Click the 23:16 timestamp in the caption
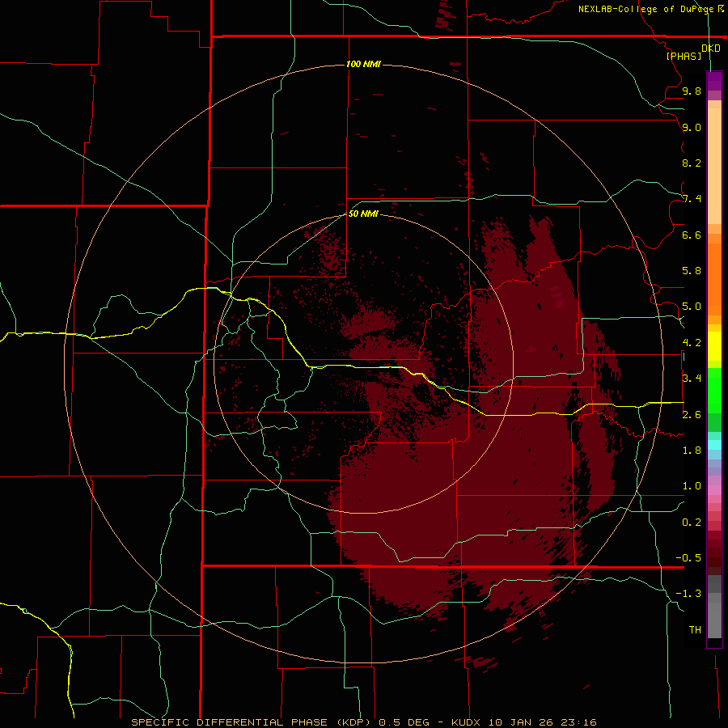The image size is (728, 728). click(x=578, y=722)
